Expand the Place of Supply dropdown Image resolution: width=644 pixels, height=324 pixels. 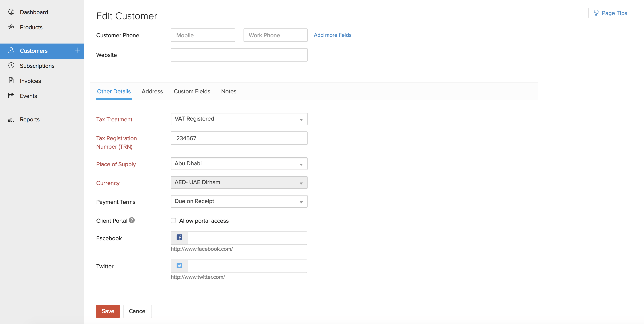(301, 164)
